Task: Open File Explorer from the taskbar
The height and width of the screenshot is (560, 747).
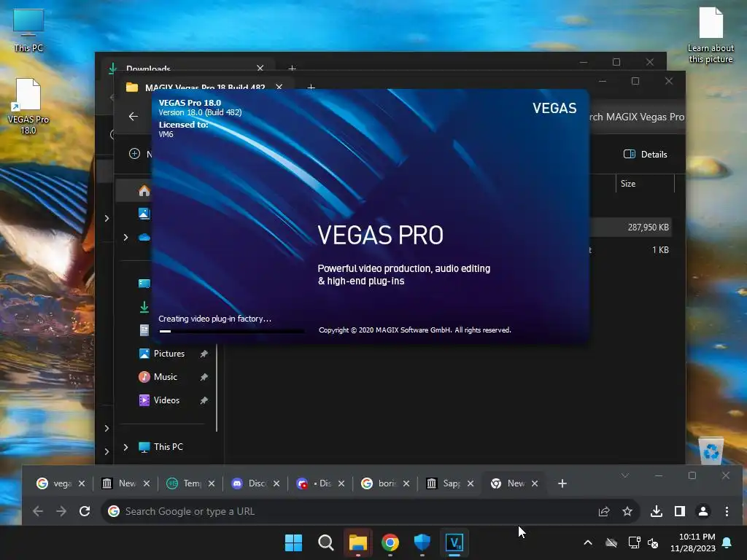Action: [357, 542]
